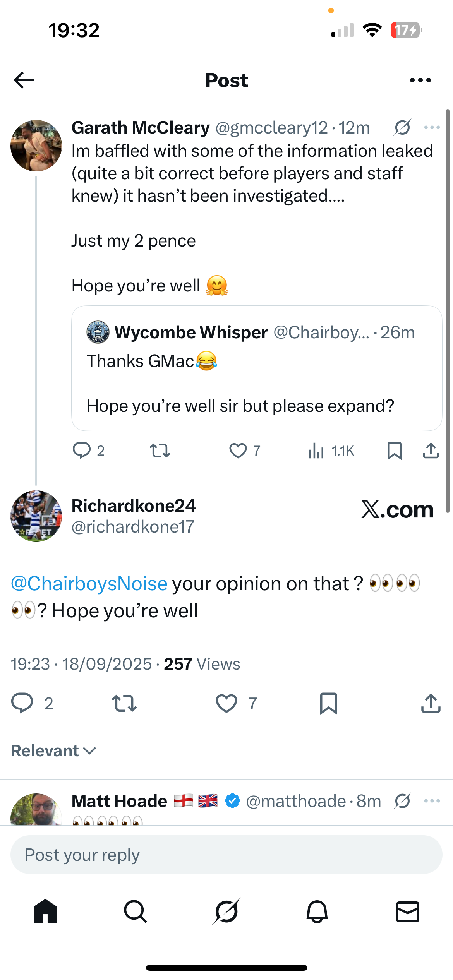Repost Garath McCleary's post

pos(160,451)
